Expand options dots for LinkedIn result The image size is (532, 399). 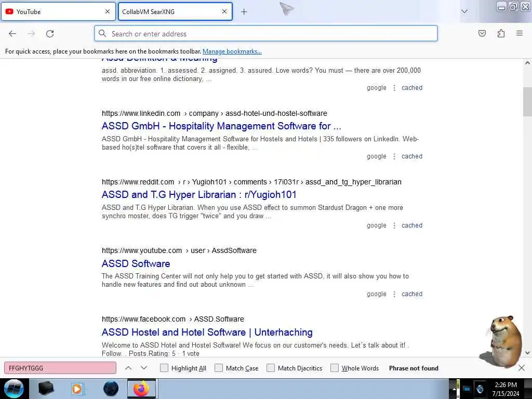pos(394,156)
